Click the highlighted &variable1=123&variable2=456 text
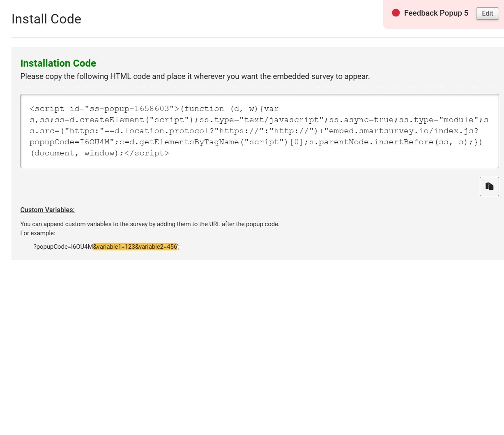The width and height of the screenshot is (504, 435). click(x=135, y=247)
